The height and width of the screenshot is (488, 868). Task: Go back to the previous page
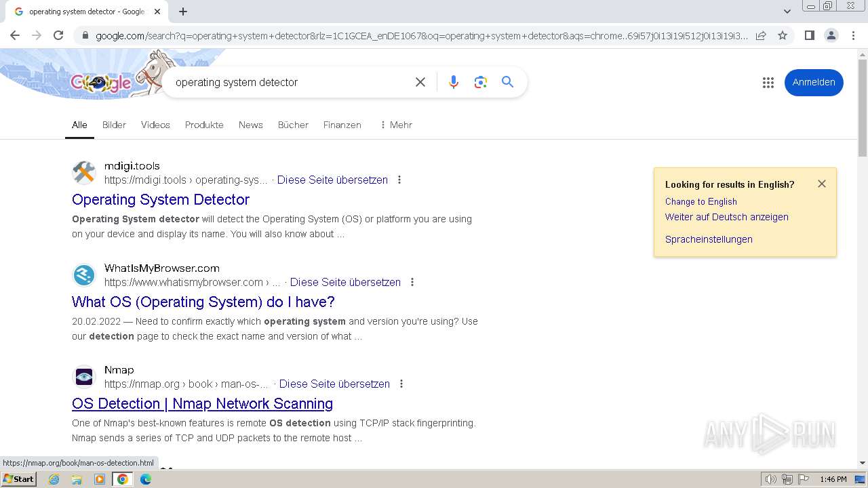15,35
